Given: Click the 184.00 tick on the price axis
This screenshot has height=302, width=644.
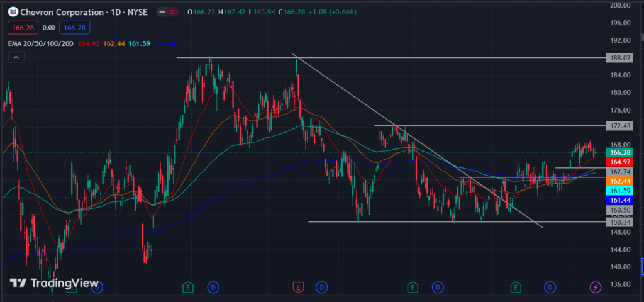Looking at the screenshot, I should coord(620,75).
